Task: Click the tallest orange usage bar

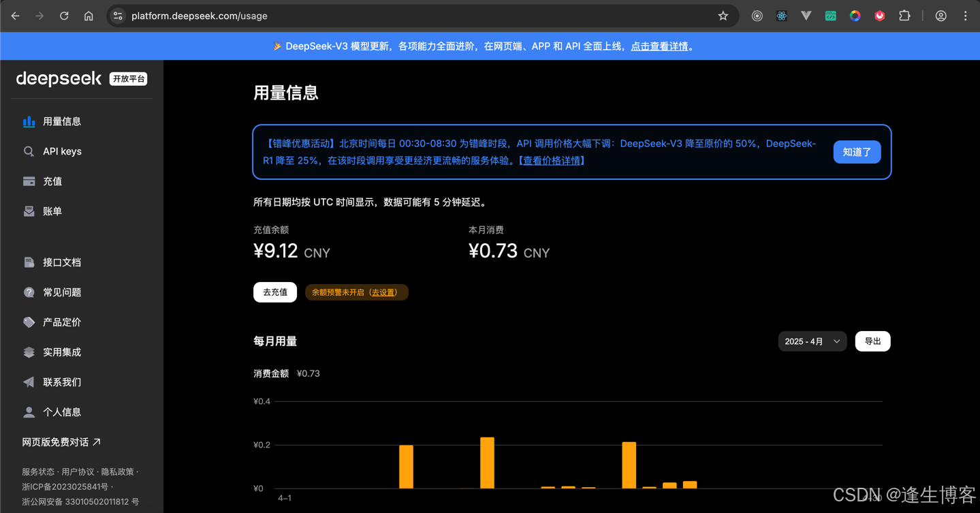Action: [x=487, y=463]
